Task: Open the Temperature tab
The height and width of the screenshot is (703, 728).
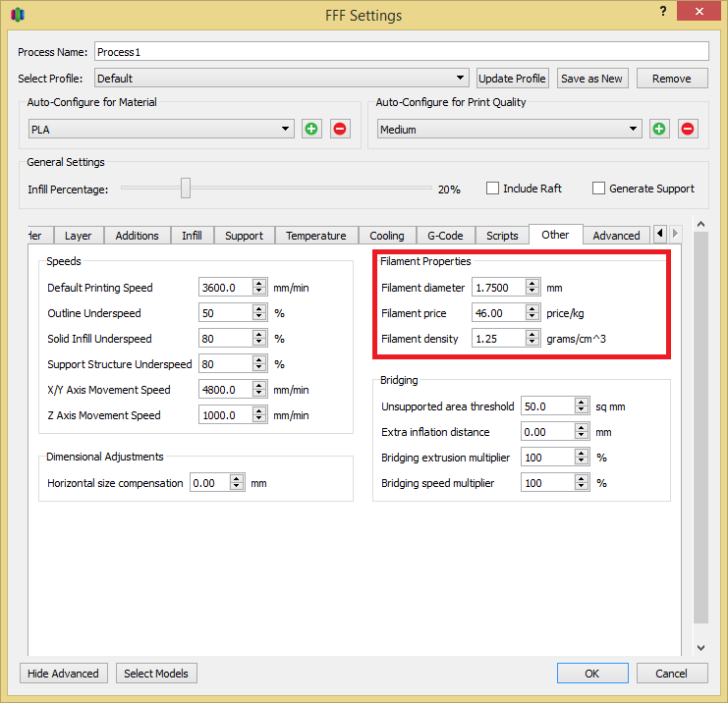Action: [315, 236]
